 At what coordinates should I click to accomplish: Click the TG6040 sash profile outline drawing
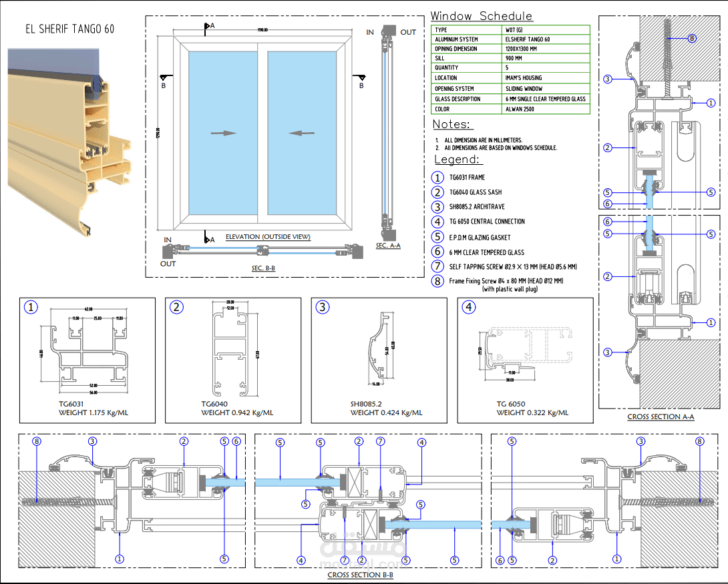pos(230,355)
